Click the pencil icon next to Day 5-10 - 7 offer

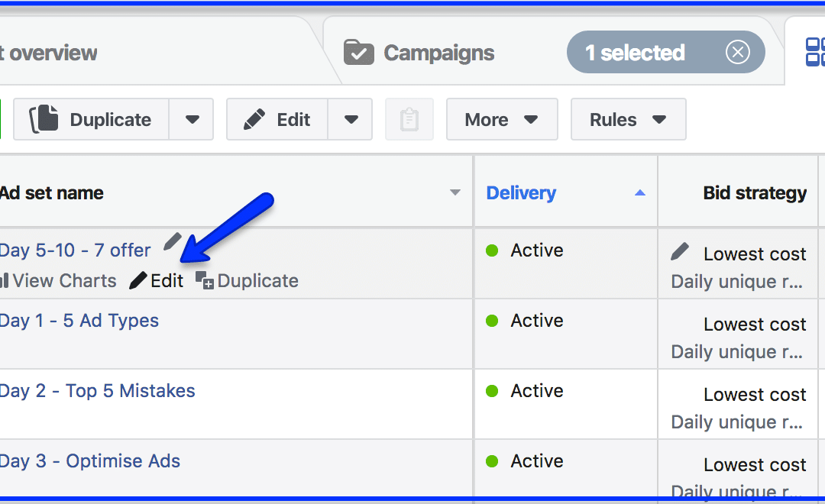172,241
